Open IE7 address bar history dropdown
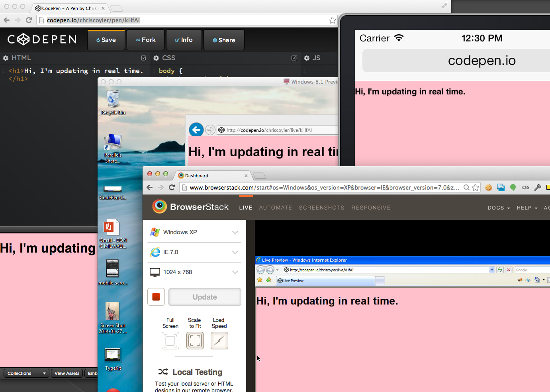The height and width of the screenshot is (392, 550). (492, 270)
